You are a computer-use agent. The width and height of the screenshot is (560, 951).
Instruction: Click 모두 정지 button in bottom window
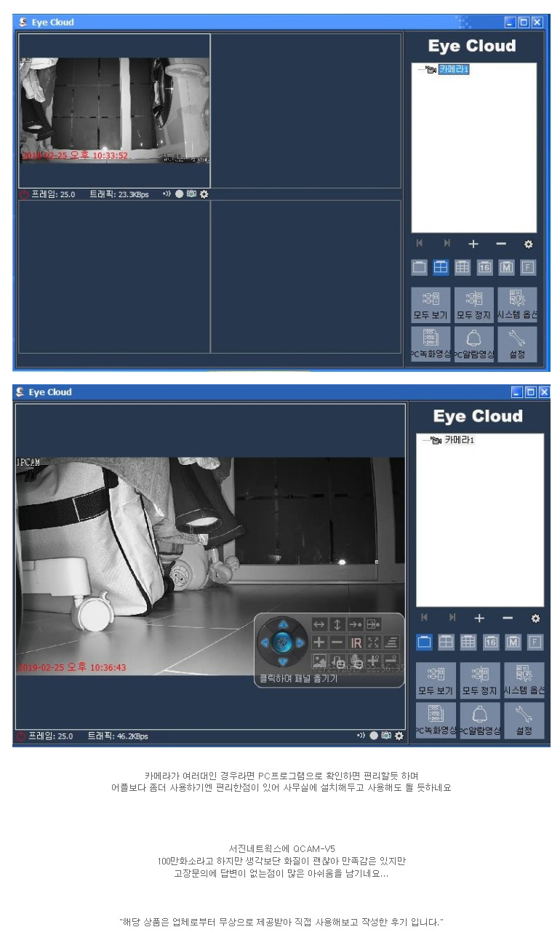(x=480, y=680)
